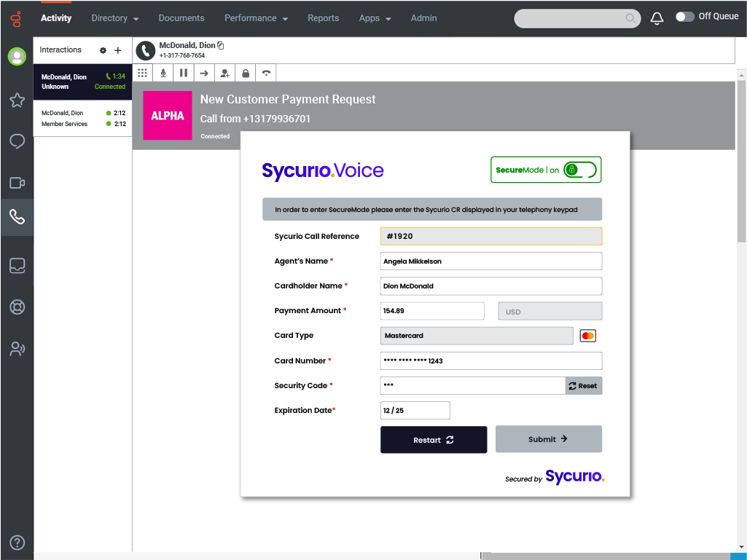Toggle the Off Queue switch
This screenshot has width=747, height=560.
pos(684,17)
